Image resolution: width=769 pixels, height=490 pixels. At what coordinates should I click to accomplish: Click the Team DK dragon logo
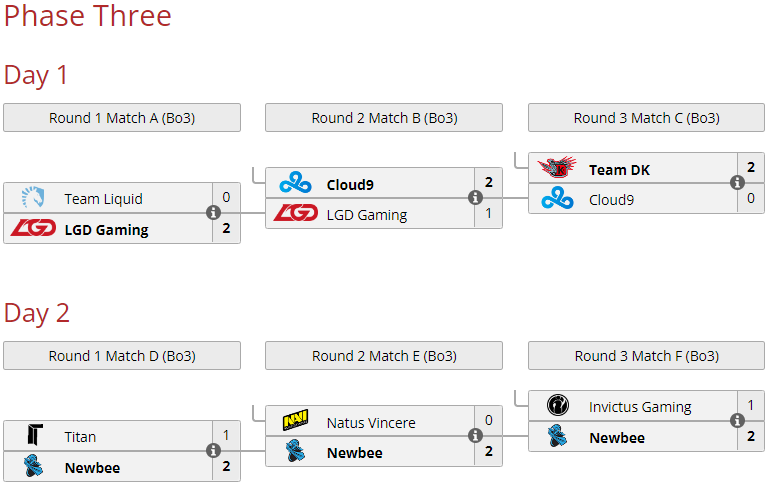pyautogui.click(x=557, y=167)
